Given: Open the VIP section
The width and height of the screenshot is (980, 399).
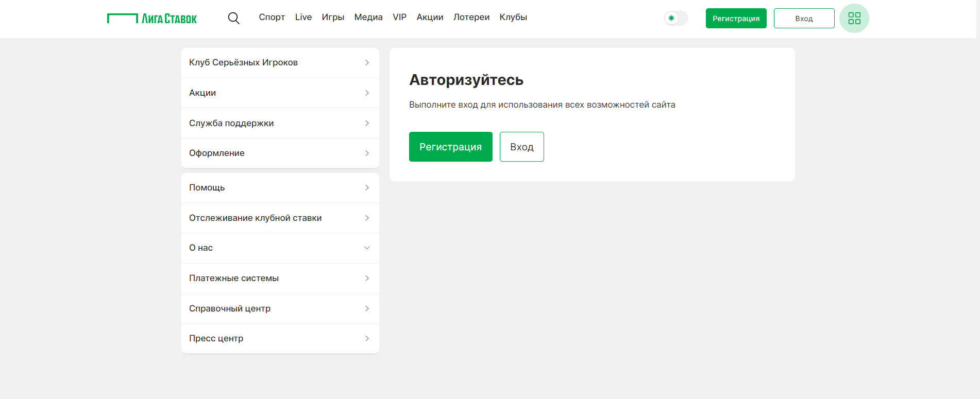Looking at the screenshot, I should 399,17.
